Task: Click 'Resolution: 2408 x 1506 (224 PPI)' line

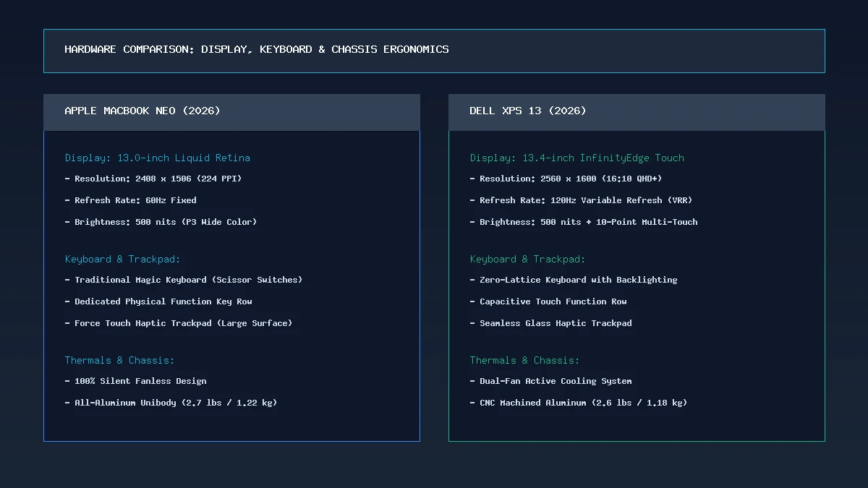Action: 153,179
